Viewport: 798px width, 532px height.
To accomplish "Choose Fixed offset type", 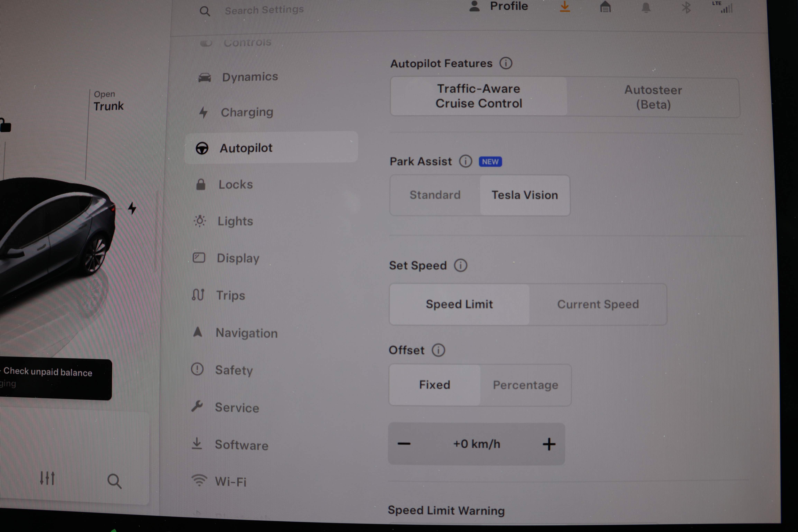I will coord(435,385).
